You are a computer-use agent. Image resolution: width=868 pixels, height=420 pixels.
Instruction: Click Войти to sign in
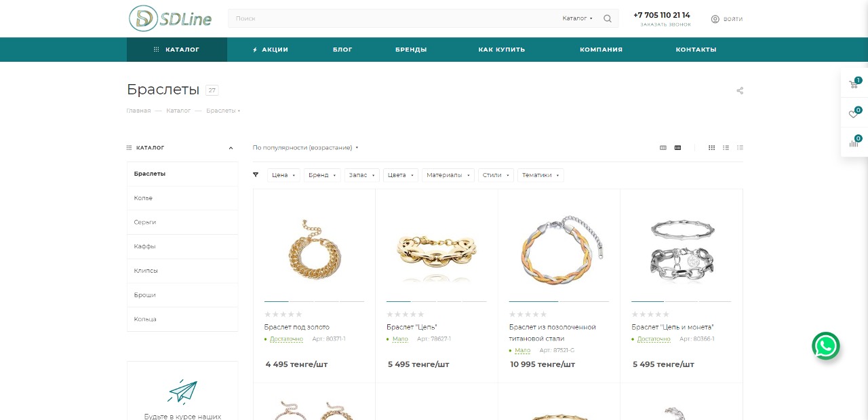(733, 19)
